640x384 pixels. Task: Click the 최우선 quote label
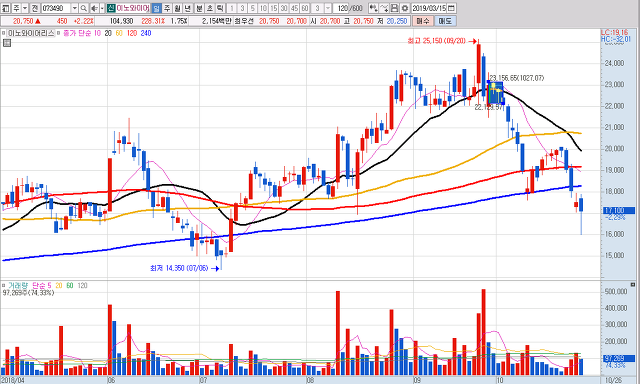244,21
